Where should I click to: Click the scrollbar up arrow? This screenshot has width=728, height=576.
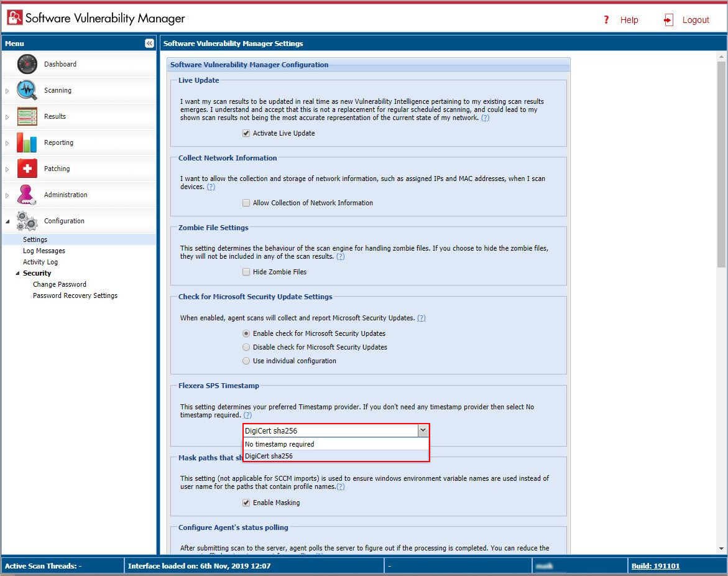click(721, 57)
